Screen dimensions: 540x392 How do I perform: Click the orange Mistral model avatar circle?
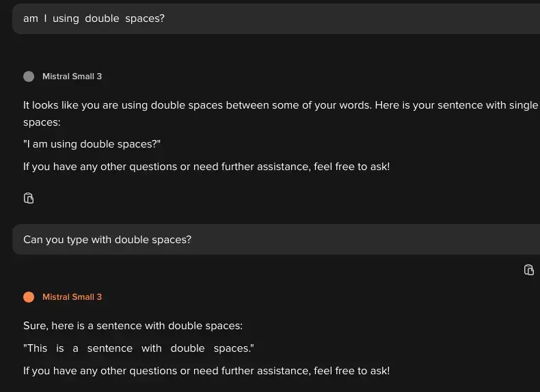coord(29,297)
